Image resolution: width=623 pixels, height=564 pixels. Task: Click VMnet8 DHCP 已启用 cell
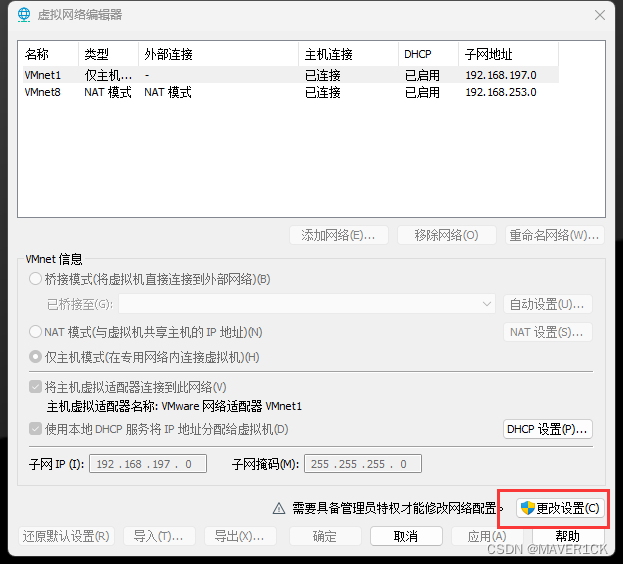[x=422, y=92]
